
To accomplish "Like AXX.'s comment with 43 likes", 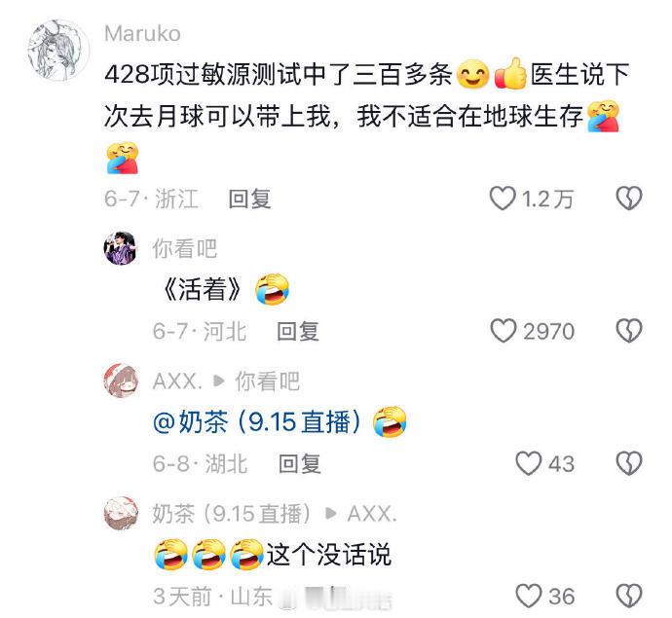I will click(529, 463).
